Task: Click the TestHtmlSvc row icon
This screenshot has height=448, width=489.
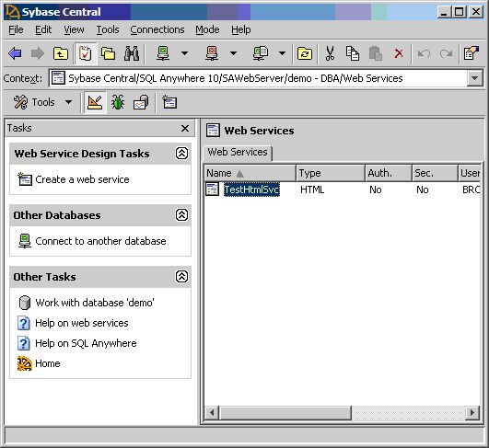Action: click(x=213, y=190)
